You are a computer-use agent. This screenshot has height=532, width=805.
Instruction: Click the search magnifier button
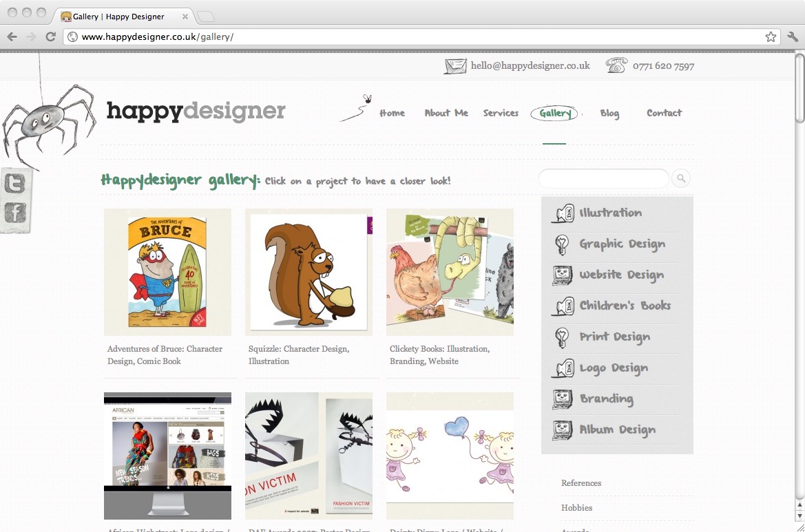[x=681, y=178]
